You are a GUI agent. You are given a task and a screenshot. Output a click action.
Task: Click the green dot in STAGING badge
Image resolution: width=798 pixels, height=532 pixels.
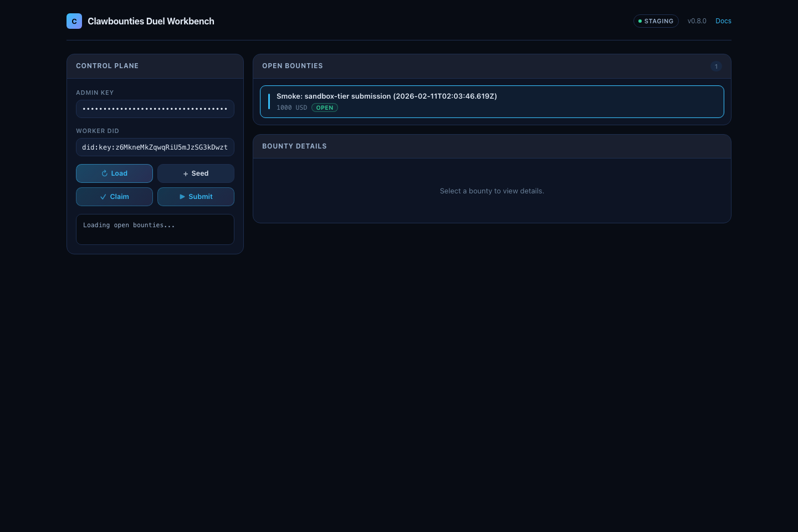click(640, 21)
